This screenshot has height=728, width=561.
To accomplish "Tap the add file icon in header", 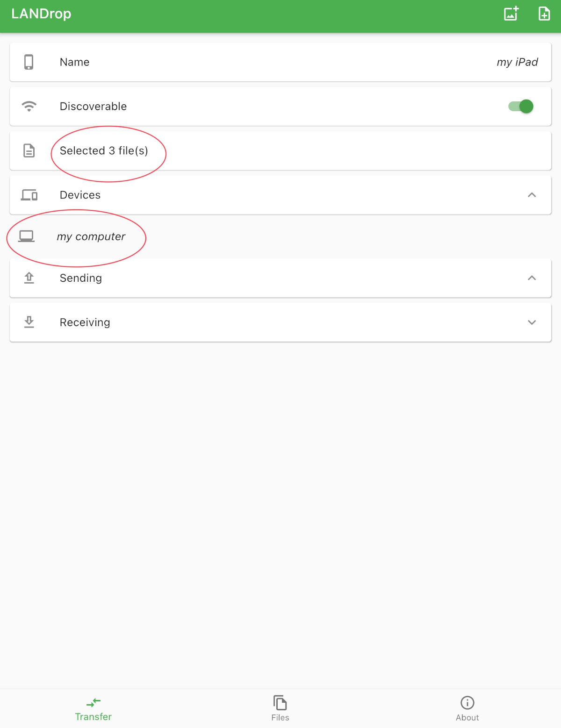I will click(x=544, y=14).
